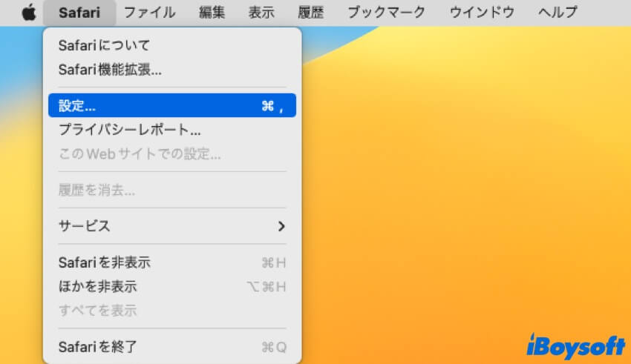Viewport: 631px width, 364px height.
Task: Choose 履歴を消去... menu entry
Action: pyautogui.click(x=172, y=190)
